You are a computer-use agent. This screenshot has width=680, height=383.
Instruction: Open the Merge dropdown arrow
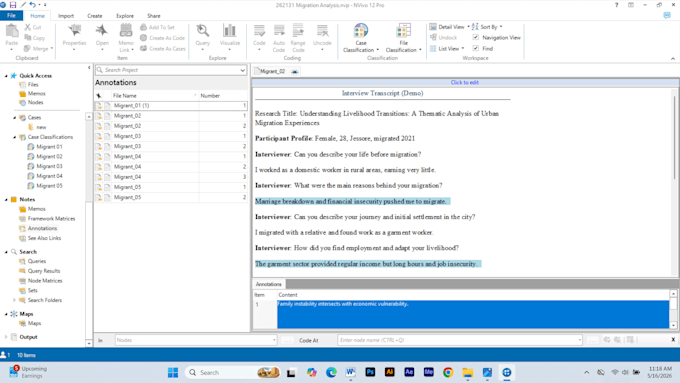click(52, 49)
